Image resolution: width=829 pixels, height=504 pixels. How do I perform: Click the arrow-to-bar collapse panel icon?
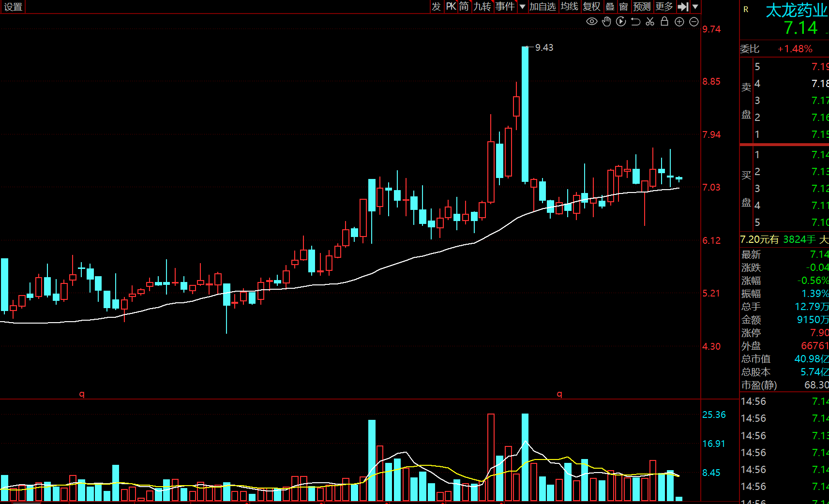click(x=683, y=7)
